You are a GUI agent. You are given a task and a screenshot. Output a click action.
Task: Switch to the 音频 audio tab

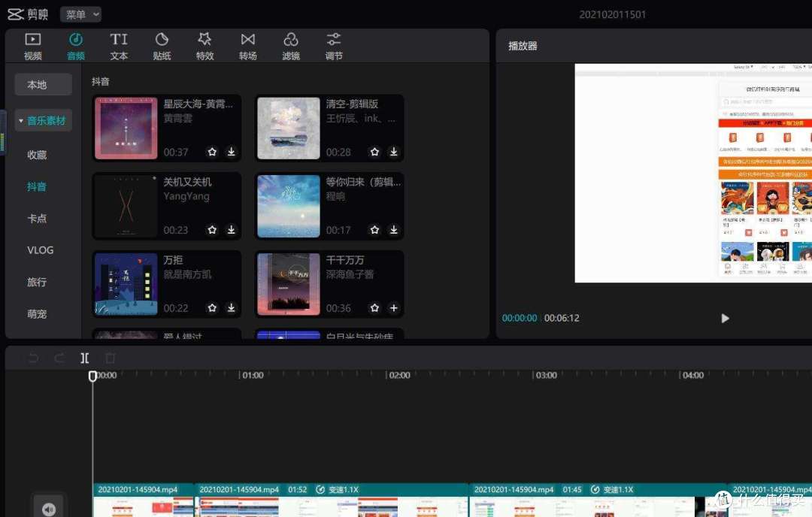coord(76,46)
